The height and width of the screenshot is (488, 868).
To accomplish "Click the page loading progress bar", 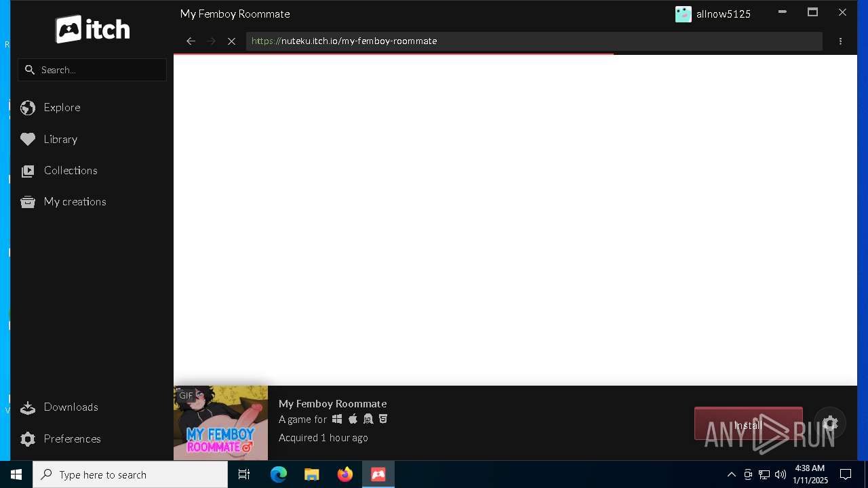I will pyautogui.click(x=393, y=54).
